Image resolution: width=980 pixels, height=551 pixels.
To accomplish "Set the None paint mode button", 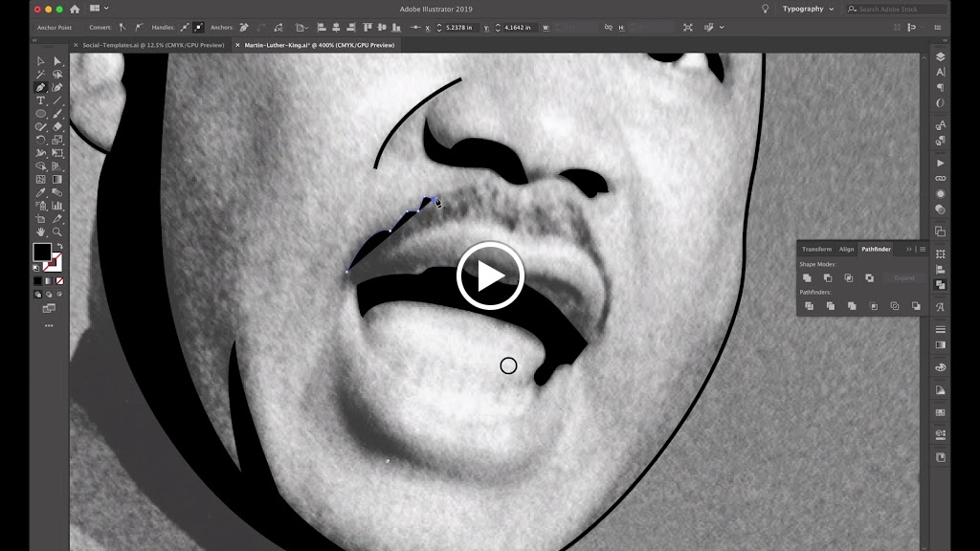I will pyautogui.click(x=59, y=281).
